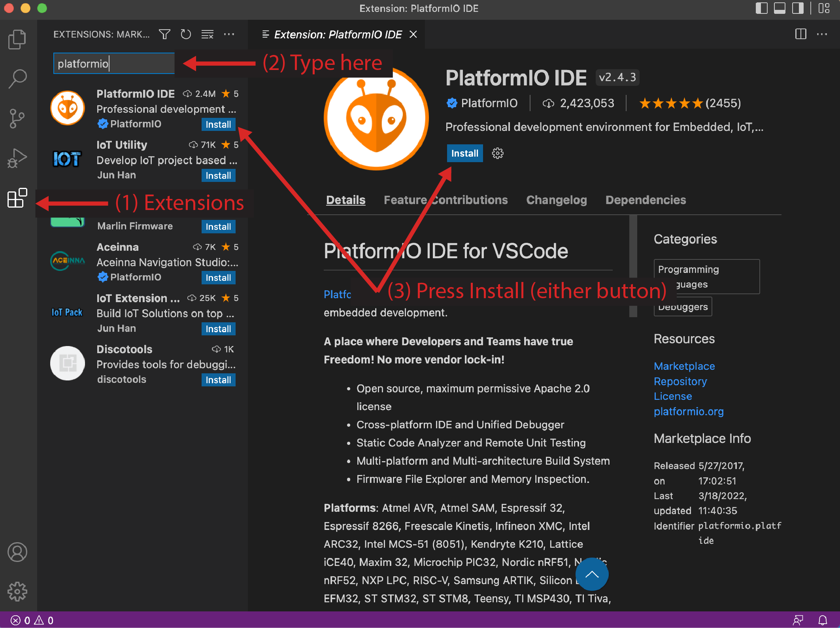Refresh the extensions list
This screenshot has height=628, width=840.
(186, 34)
